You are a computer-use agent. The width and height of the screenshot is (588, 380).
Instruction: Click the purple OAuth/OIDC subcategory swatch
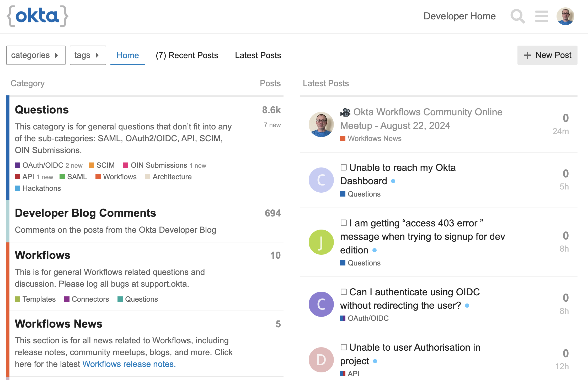pos(17,165)
